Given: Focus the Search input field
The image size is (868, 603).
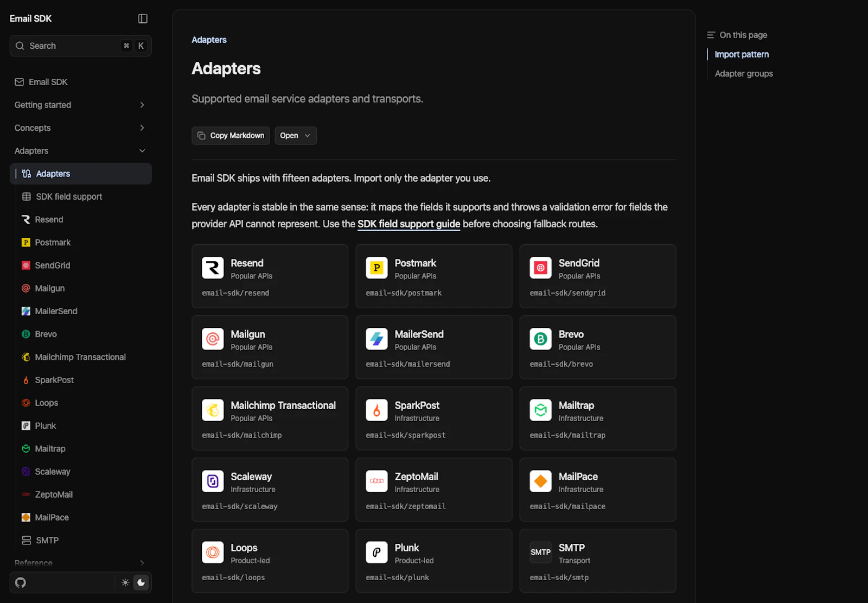Looking at the screenshot, I should 80,46.
